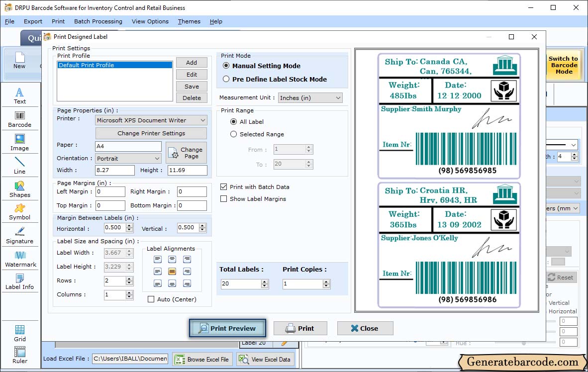The height and width of the screenshot is (372, 588).
Task: Toggle the Grid option in sidebar
Action: point(20,333)
